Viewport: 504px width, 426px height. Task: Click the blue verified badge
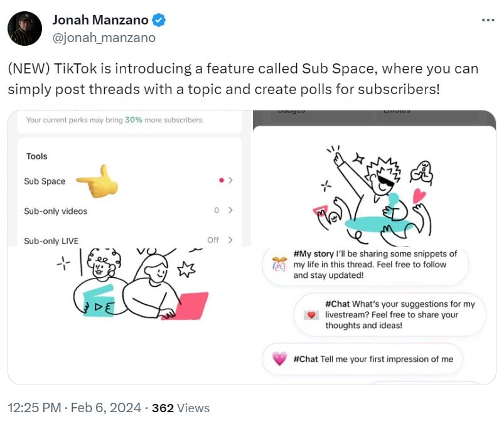point(159,21)
